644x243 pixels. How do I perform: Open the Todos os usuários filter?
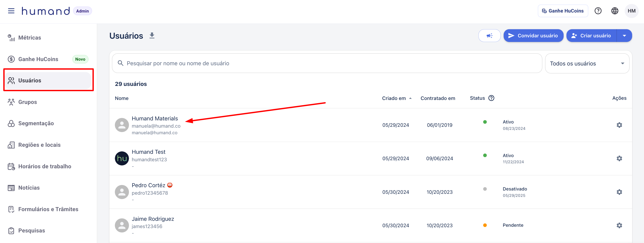point(587,63)
